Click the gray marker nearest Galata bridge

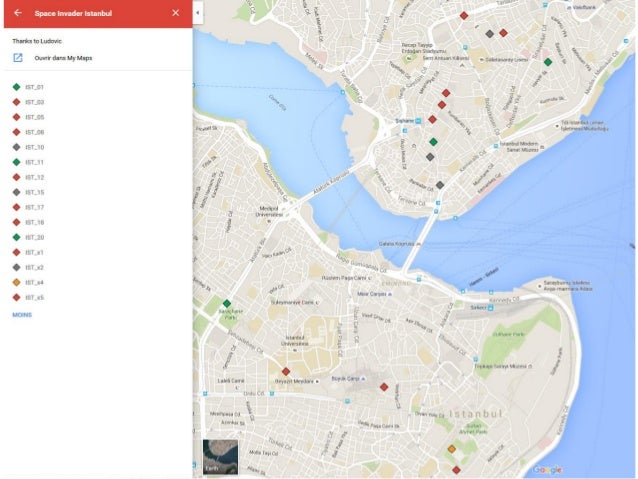(x=439, y=185)
